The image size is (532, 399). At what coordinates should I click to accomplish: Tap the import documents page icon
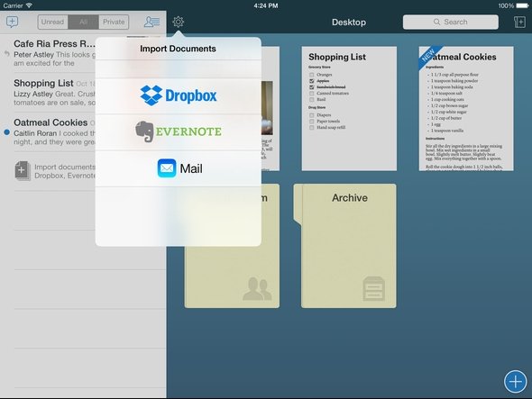23,171
